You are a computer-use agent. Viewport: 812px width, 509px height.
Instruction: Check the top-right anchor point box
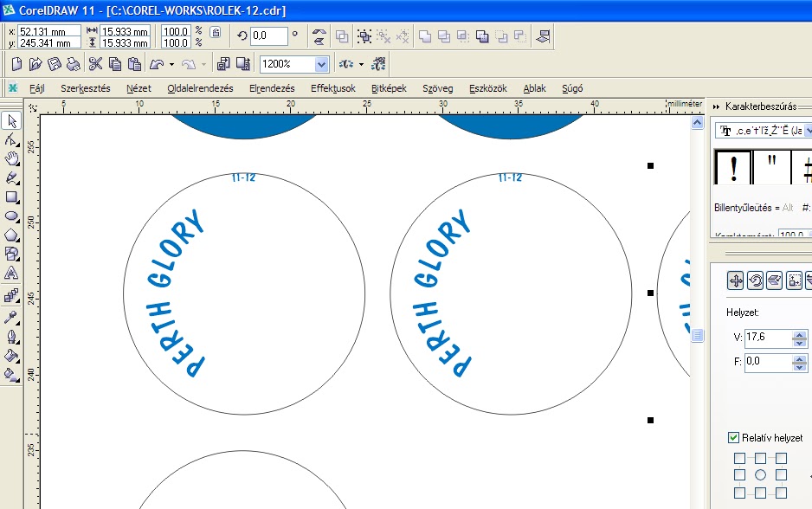point(781,458)
